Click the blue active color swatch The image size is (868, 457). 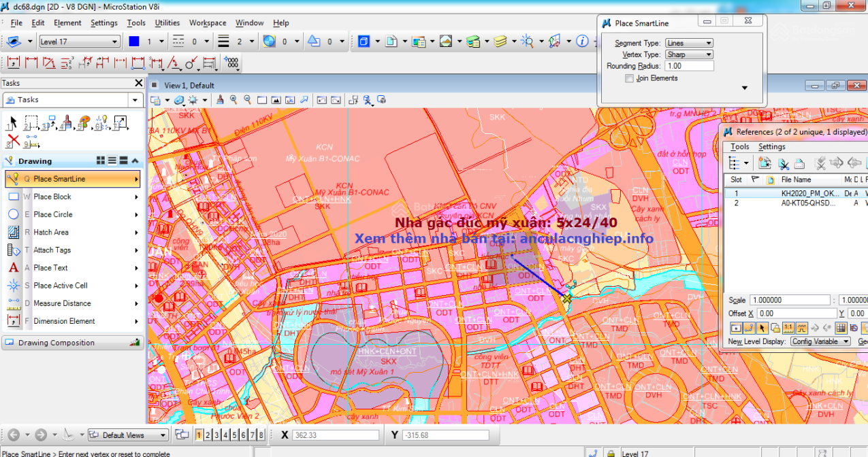134,41
